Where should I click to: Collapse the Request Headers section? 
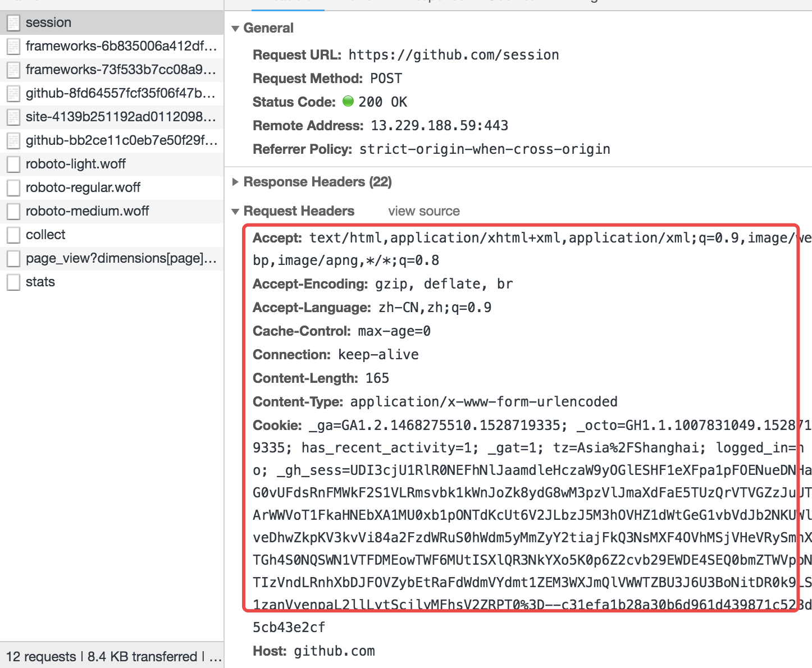pyautogui.click(x=236, y=211)
